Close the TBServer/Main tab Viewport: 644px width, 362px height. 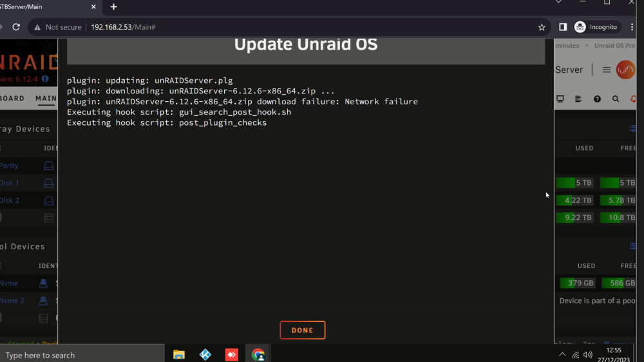93,7
